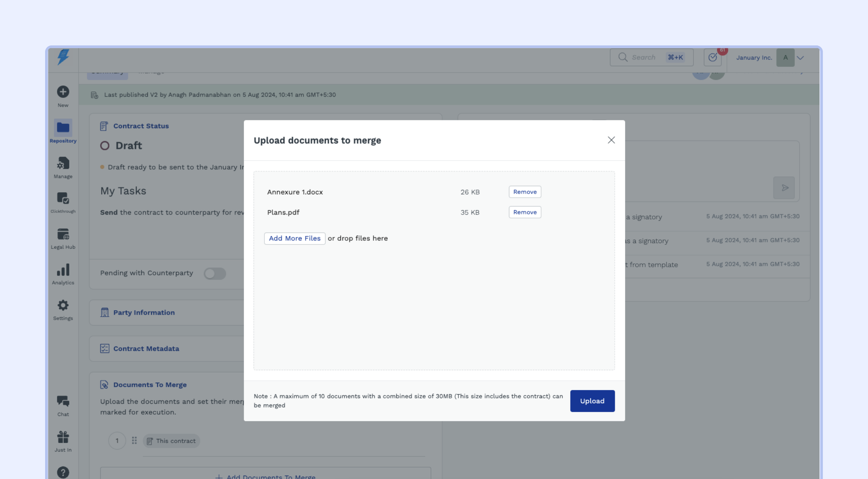Open Settings gear in sidebar
The height and width of the screenshot is (479, 868).
coord(63,305)
